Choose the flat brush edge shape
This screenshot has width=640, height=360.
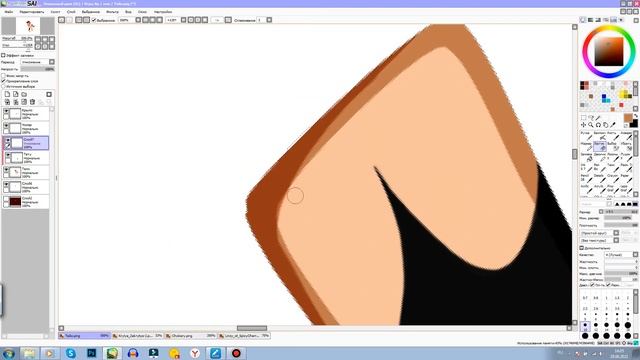coord(635,204)
